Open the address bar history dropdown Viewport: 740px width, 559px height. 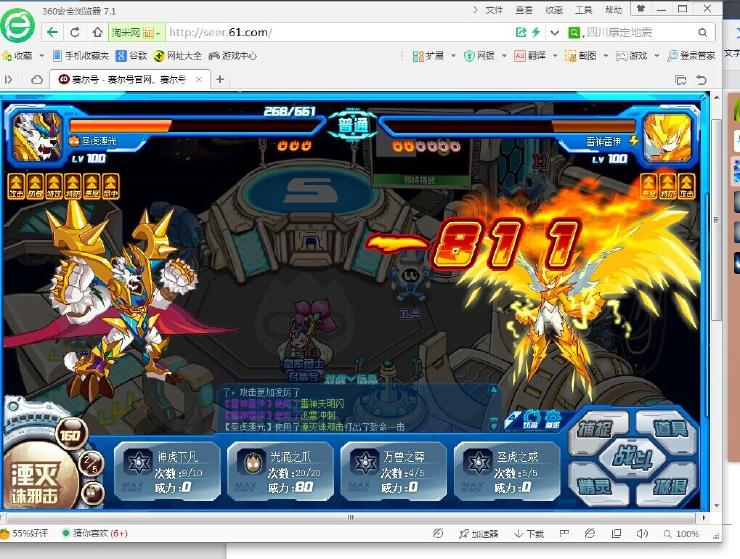pyautogui.click(x=555, y=33)
